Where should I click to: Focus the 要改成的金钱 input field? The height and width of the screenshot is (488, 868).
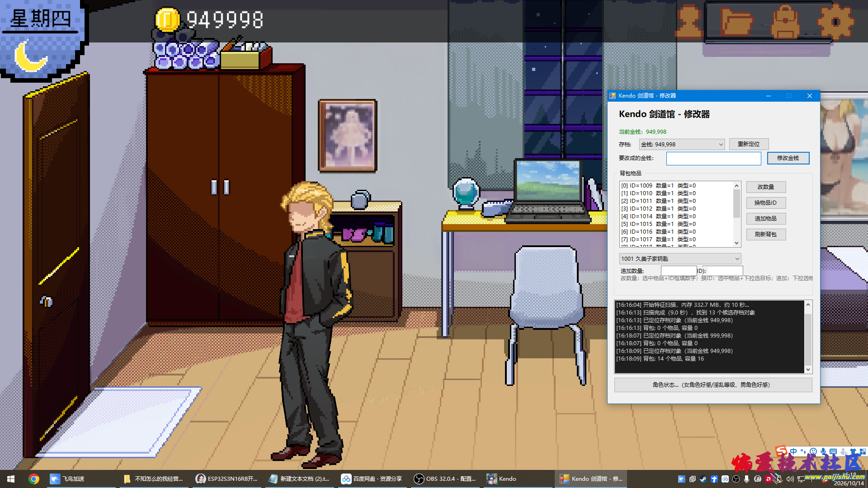pyautogui.click(x=713, y=158)
